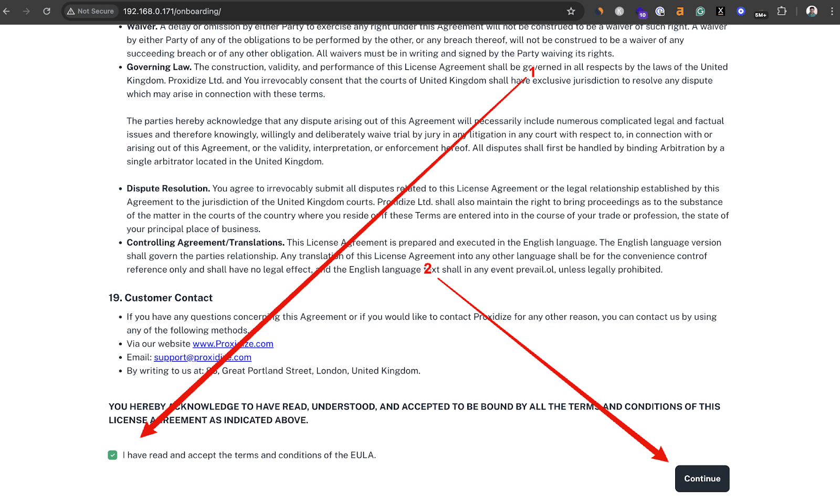Open the support@proxidize.com email link
840x504 pixels.
203,358
